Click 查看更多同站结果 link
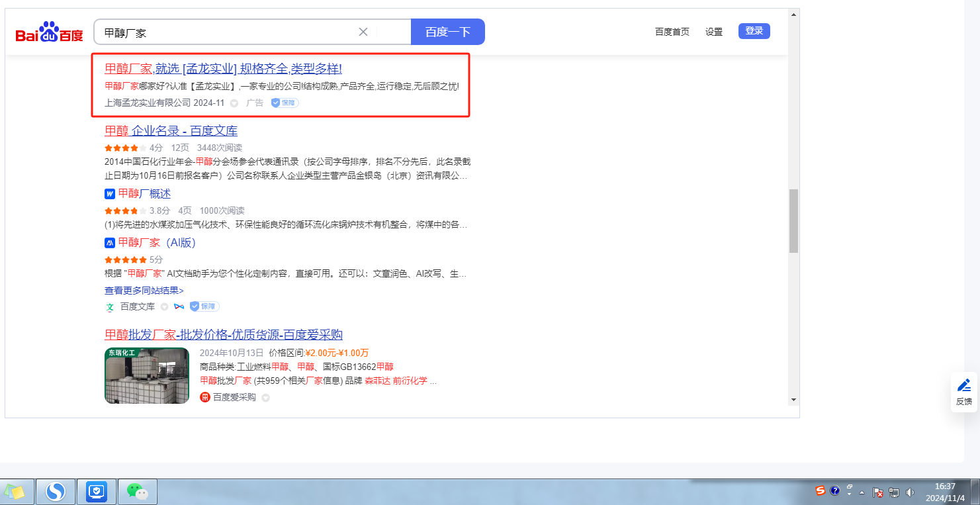 (144, 291)
